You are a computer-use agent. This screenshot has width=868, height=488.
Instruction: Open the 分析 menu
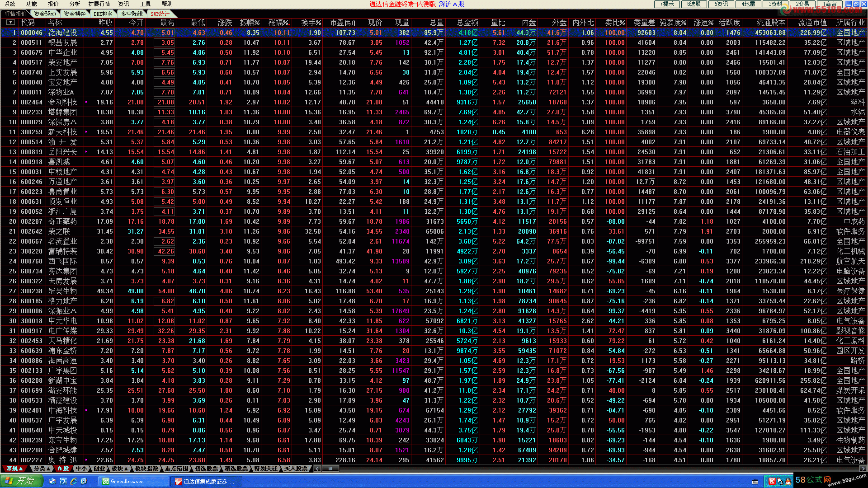click(75, 4)
